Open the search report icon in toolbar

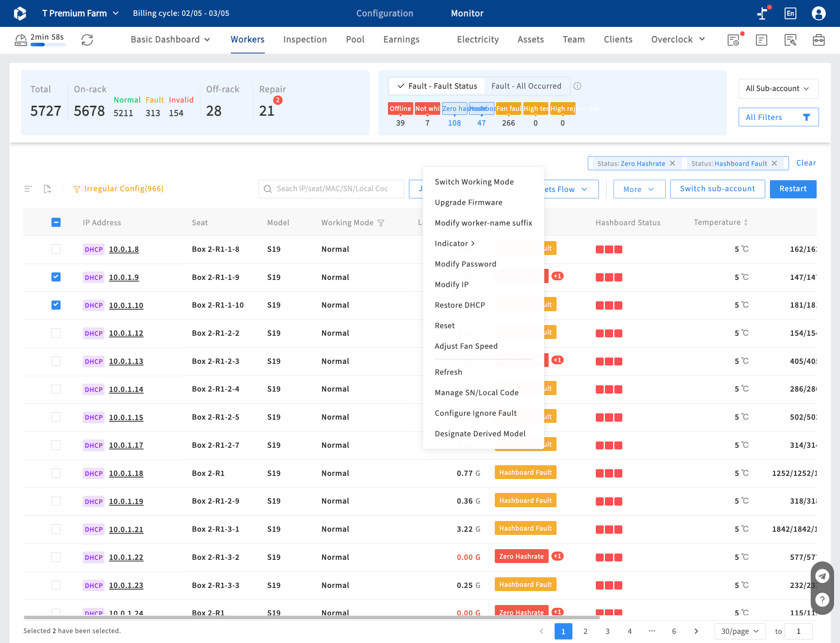pyautogui.click(x=790, y=40)
